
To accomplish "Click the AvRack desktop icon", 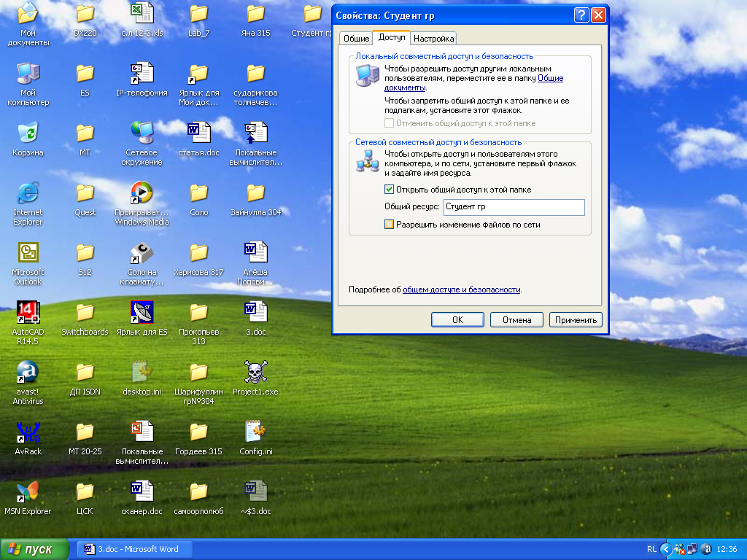I will 28,432.
